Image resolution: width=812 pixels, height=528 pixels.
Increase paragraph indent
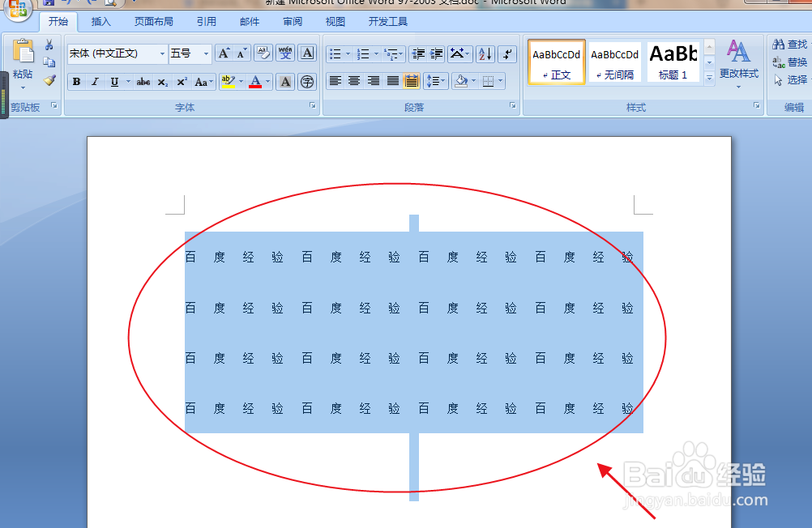(x=437, y=53)
